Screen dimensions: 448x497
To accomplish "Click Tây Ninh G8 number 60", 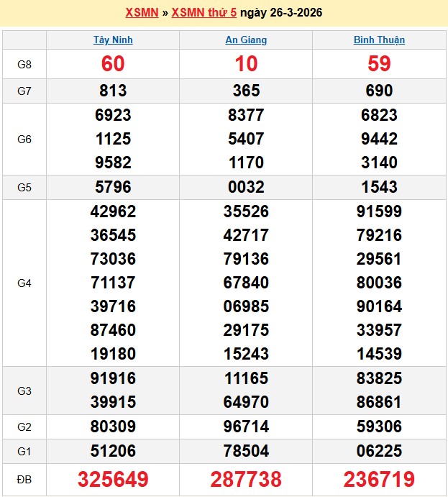I will click(x=113, y=64).
